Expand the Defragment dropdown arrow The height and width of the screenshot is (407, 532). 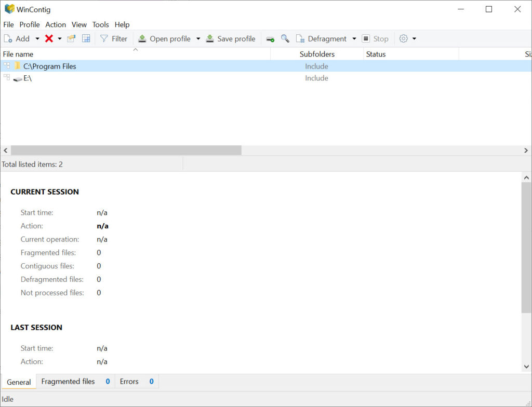(x=354, y=38)
